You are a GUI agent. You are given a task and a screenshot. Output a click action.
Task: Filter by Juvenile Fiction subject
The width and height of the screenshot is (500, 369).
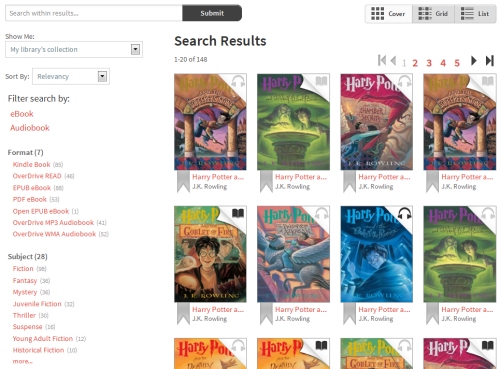click(37, 304)
